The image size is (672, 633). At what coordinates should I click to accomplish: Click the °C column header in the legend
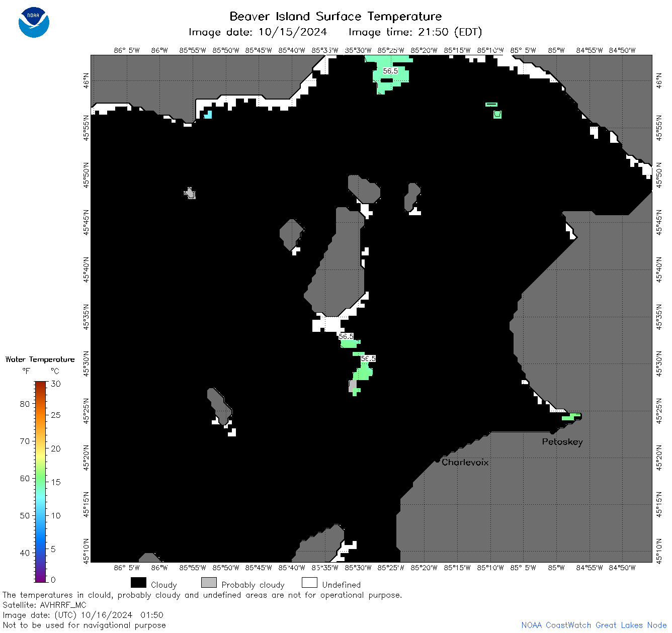(x=55, y=371)
